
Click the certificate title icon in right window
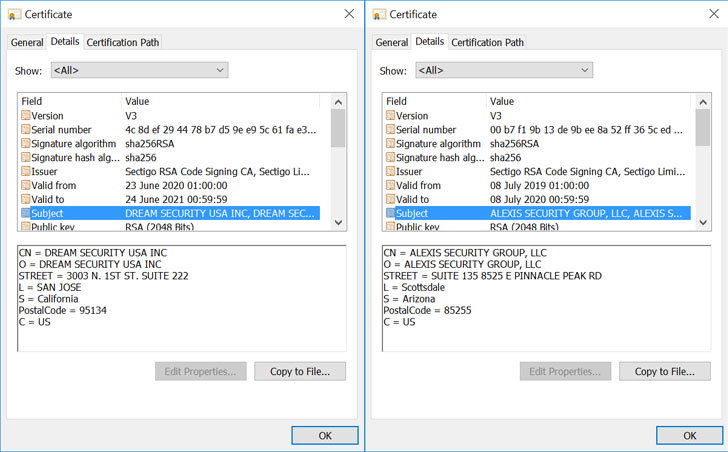[378, 15]
